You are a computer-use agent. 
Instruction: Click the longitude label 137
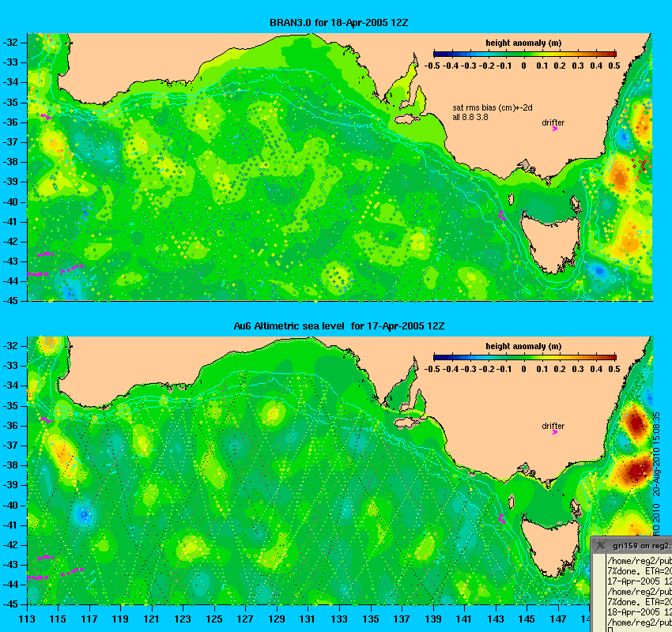[x=402, y=619]
